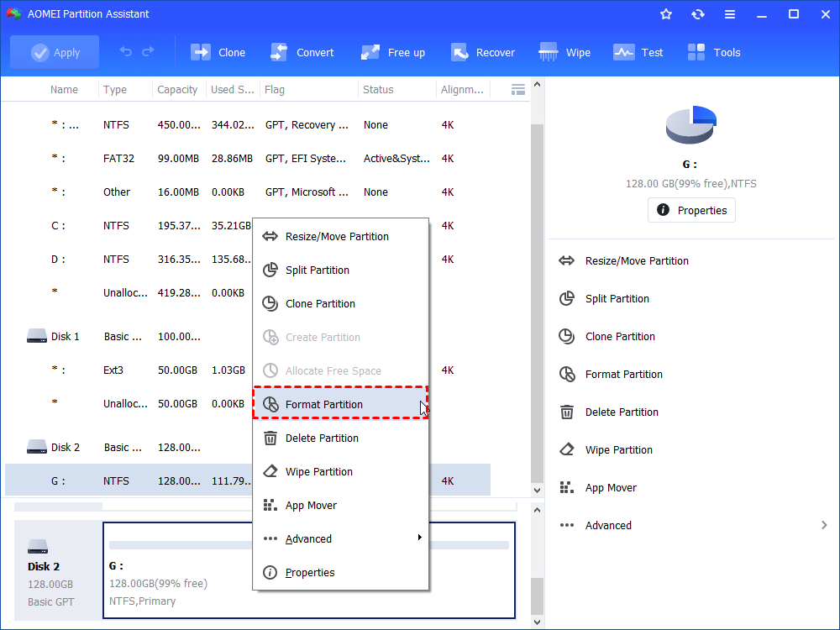Undo the last pending operation

tap(125, 52)
